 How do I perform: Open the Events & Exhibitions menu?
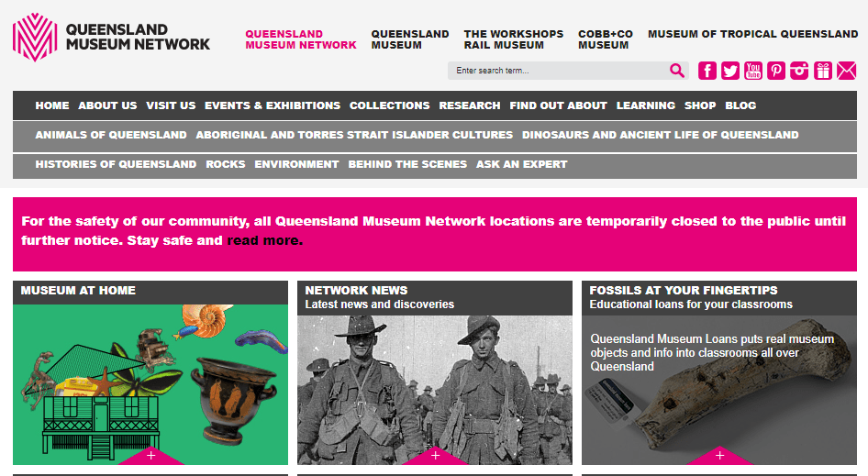point(272,105)
